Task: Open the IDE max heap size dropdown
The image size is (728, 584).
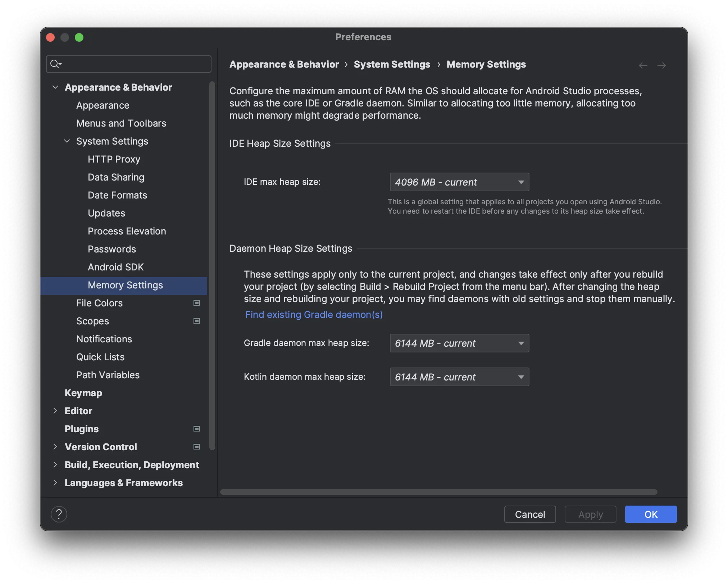Action: click(x=459, y=182)
